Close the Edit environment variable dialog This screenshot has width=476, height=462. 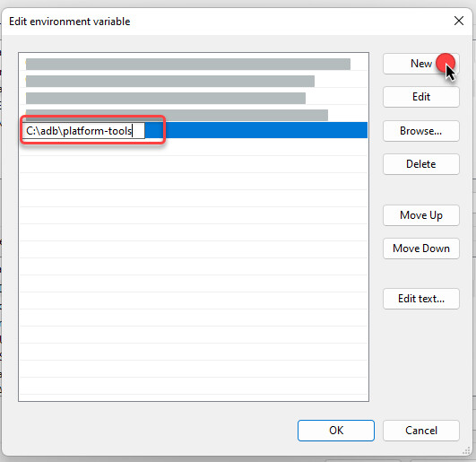[459, 21]
